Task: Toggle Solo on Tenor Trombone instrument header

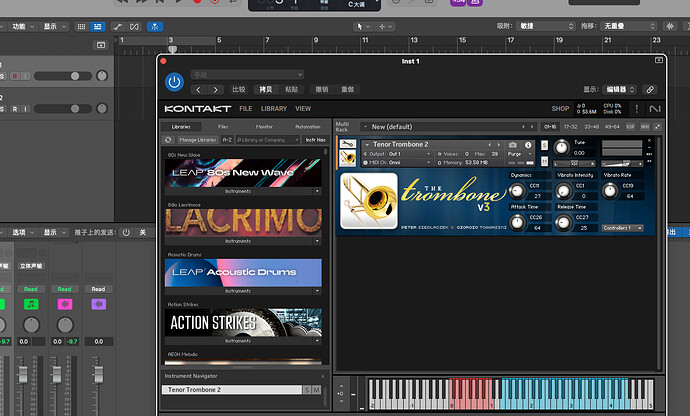Action: click(x=543, y=145)
